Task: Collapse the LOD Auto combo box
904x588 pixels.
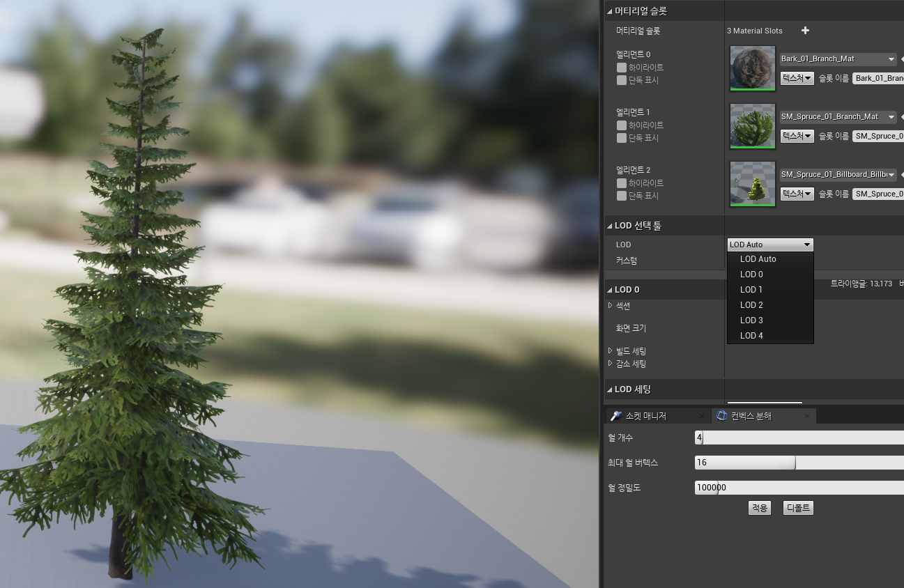Action: [x=770, y=245]
